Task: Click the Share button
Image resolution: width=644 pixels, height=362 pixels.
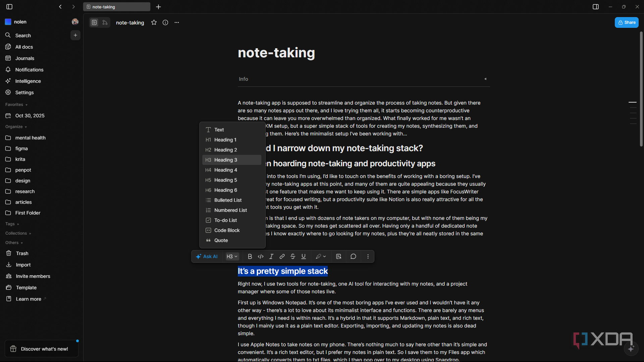Action: click(627, 22)
